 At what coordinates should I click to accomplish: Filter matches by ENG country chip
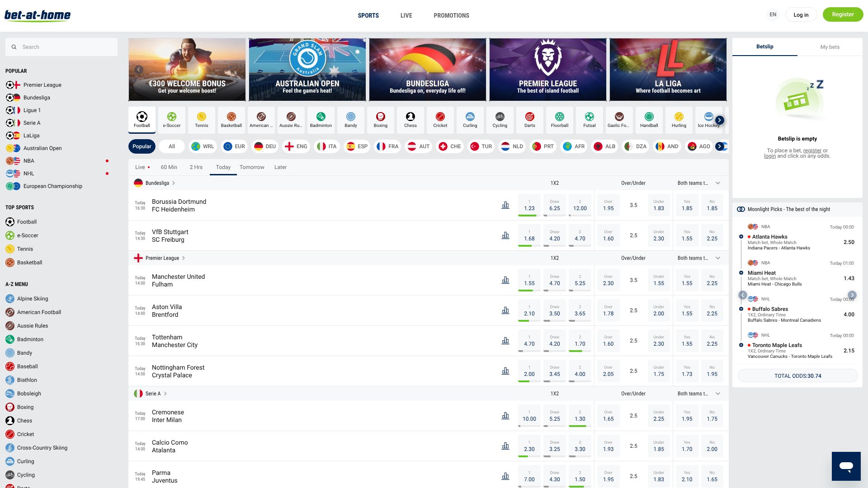coord(296,146)
